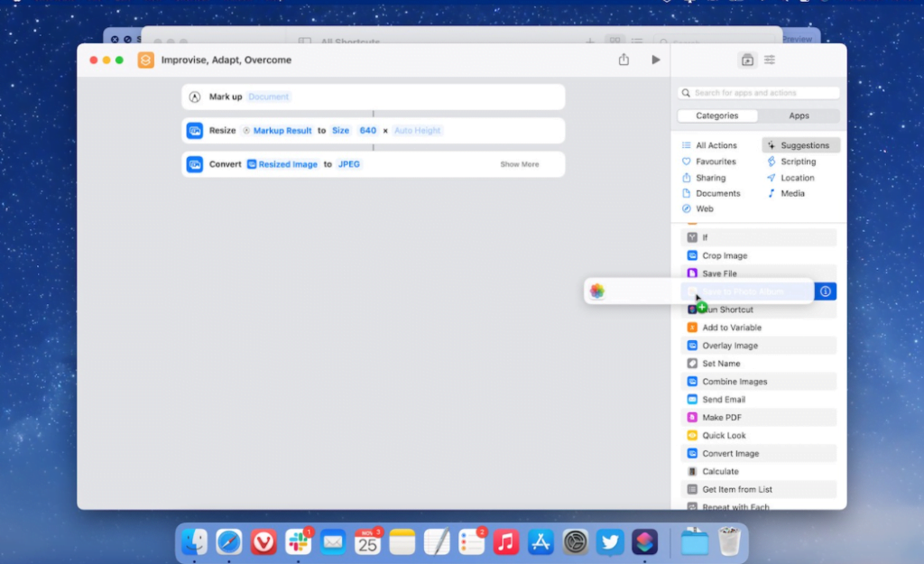Open the Media actions category

click(794, 193)
